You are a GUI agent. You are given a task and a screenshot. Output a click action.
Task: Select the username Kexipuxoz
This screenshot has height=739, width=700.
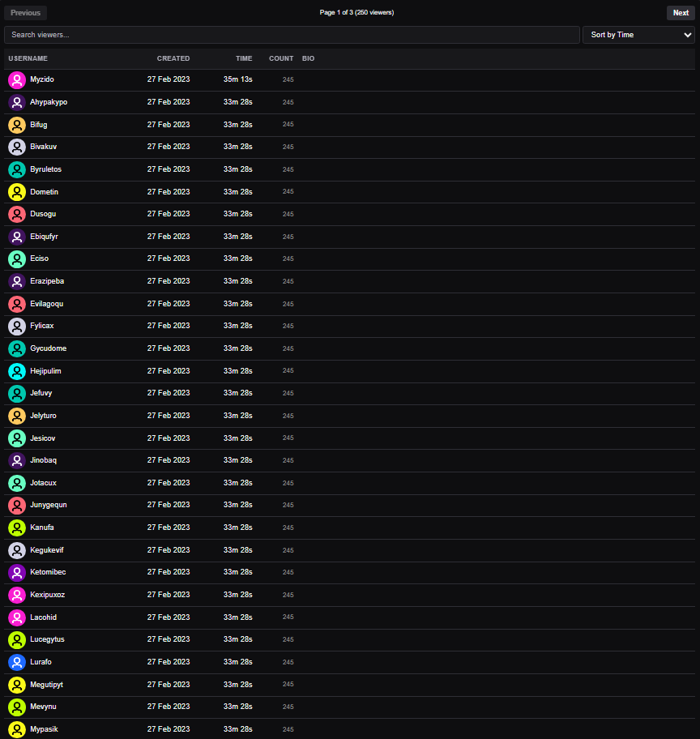[x=48, y=594]
